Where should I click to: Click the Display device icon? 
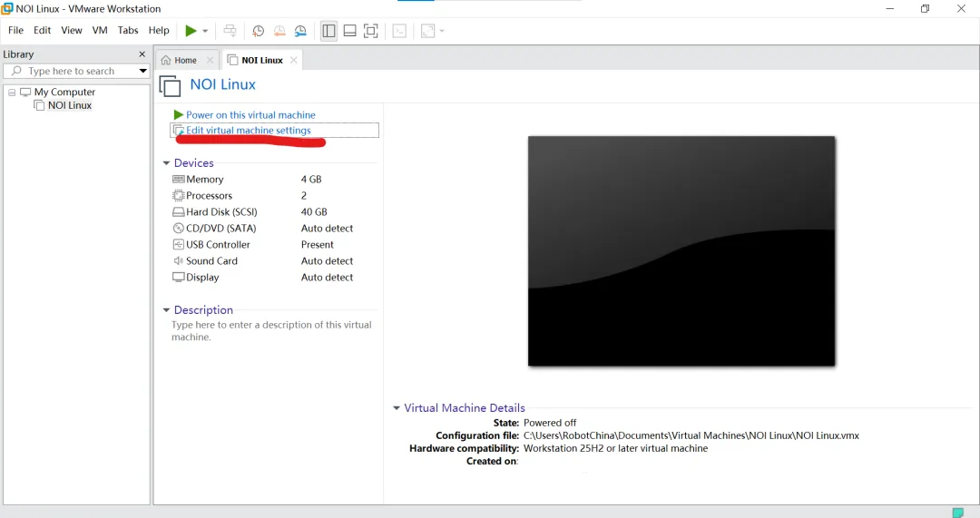[178, 277]
